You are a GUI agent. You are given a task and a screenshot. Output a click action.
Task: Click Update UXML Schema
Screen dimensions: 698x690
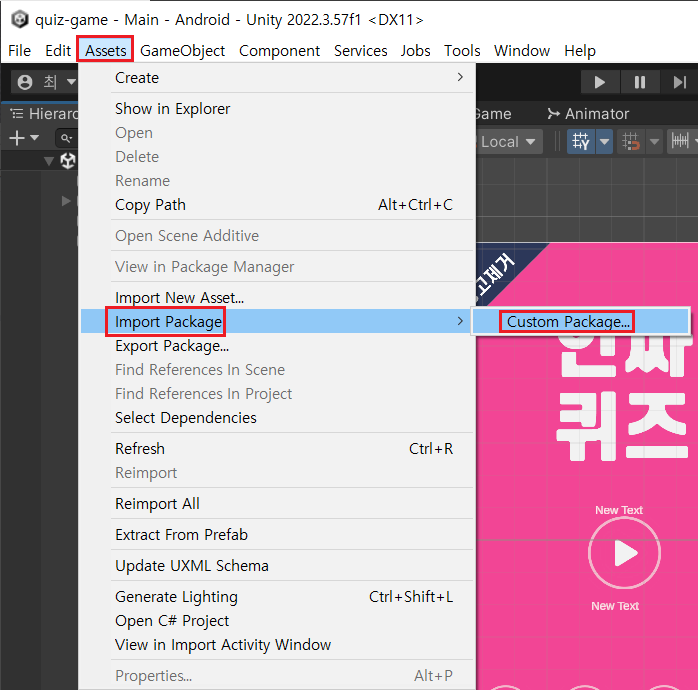(x=277, y=566)
